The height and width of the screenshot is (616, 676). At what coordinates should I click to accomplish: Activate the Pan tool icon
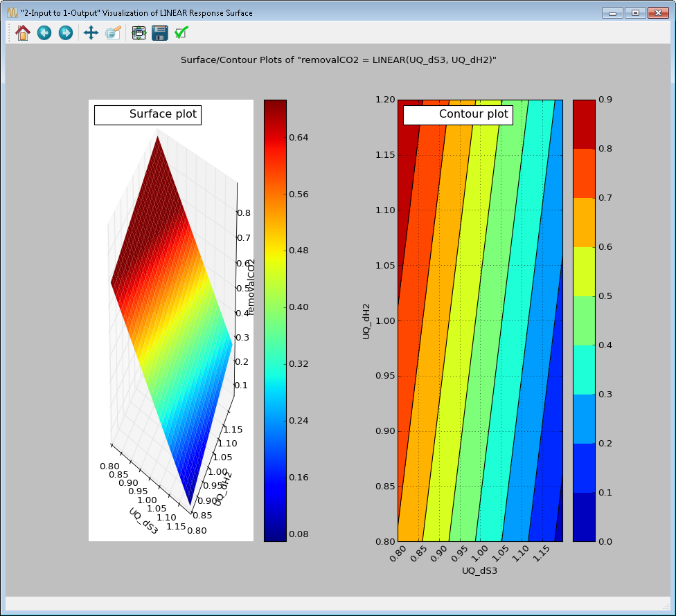coord(91,33)
